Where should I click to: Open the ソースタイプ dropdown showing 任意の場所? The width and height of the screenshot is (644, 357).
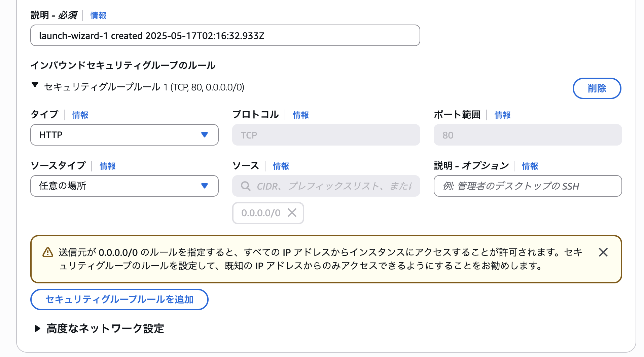124,186
